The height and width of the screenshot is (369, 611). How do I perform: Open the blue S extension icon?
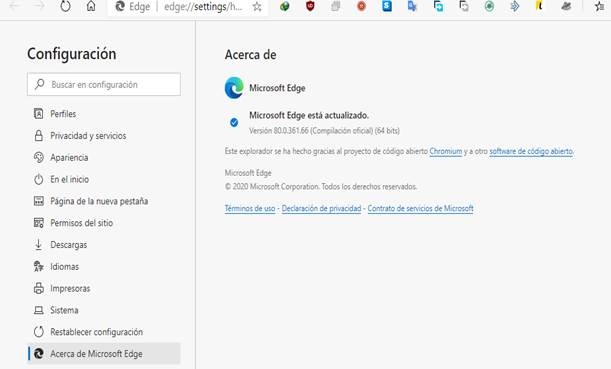coord(387,6)
